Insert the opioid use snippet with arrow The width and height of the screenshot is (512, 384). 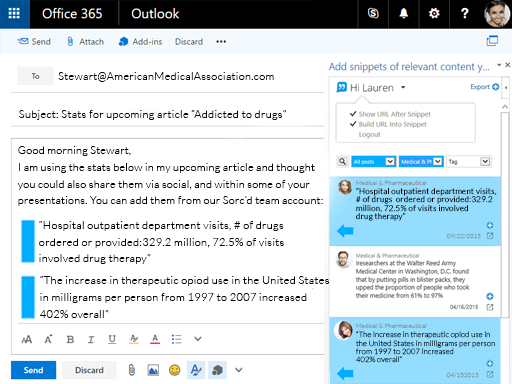[345, 373]
